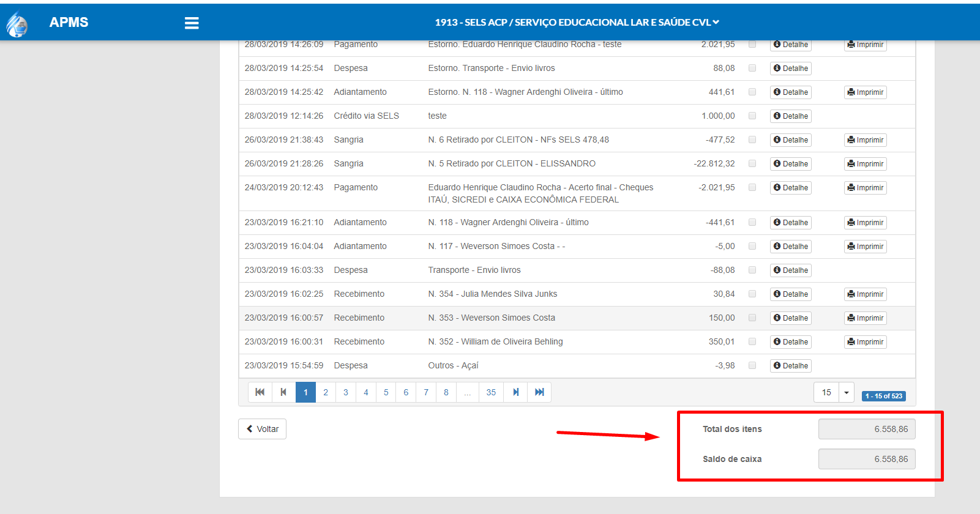Select page 6 in pagination
Image resolution: width=980 pixels, height=514 pixels.
pyautogui.click(x=406, y=392)
